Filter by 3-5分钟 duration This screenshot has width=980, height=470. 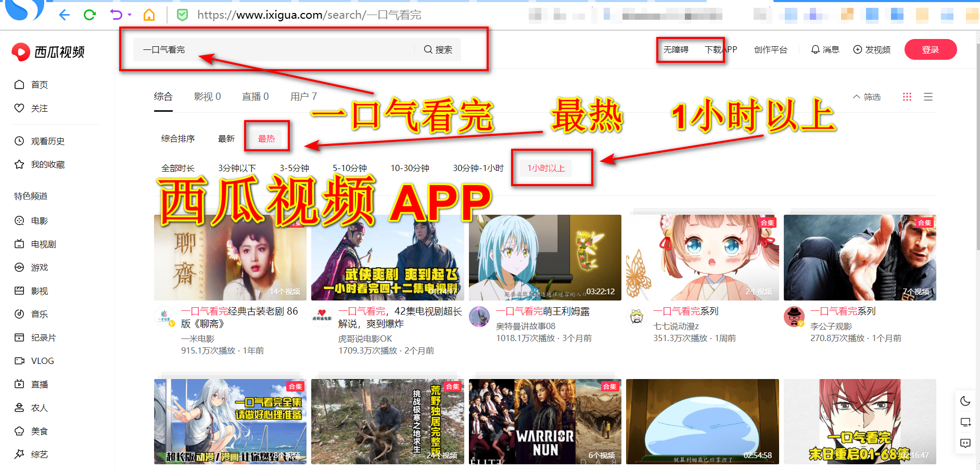295,168
